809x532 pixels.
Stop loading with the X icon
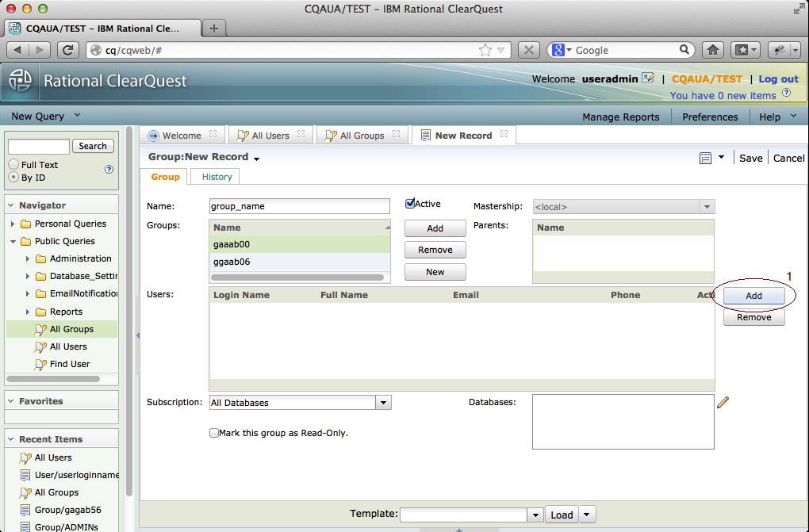tap(529, 50)
